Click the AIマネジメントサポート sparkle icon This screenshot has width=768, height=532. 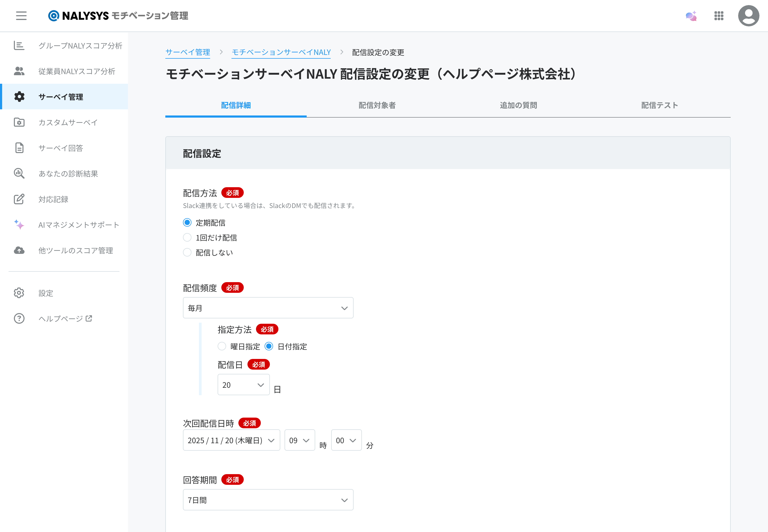click(19, 225)
